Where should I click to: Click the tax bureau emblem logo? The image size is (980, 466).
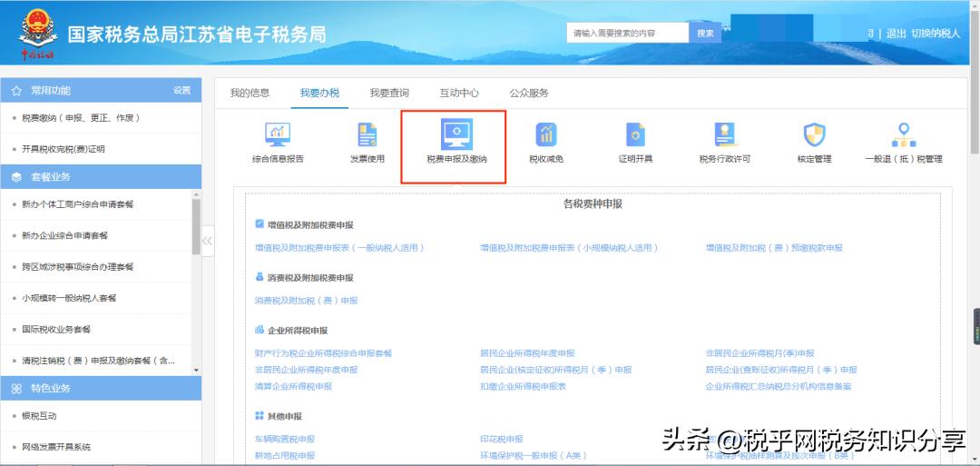[x=36, y=33]
